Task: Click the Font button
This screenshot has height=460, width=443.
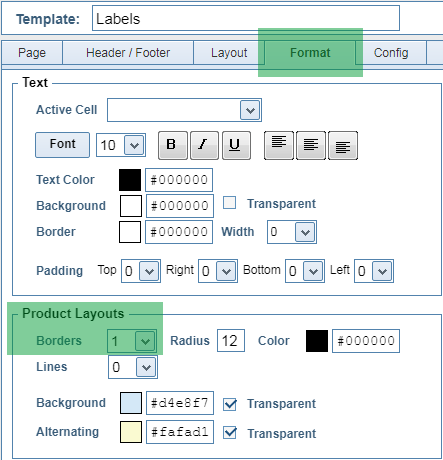Action: [x=62, y=145]
